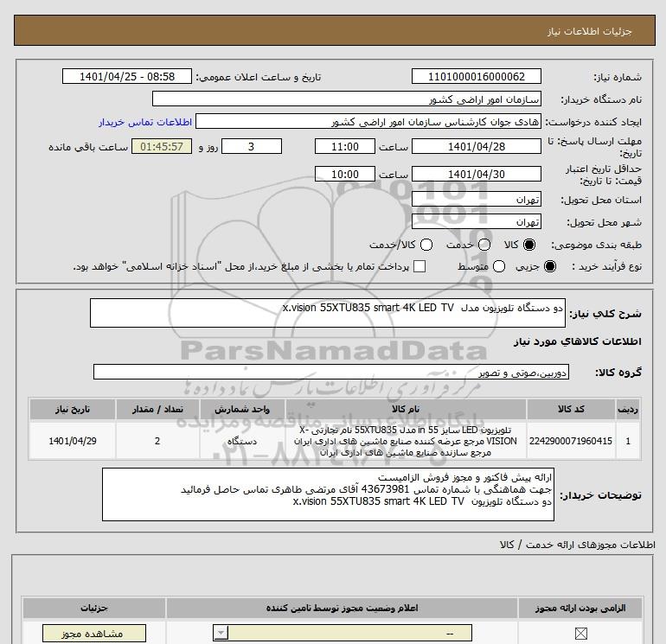Click the ردیف column header
The width and height of the screenshot is (666, 644).
click(x=628, y=409)
